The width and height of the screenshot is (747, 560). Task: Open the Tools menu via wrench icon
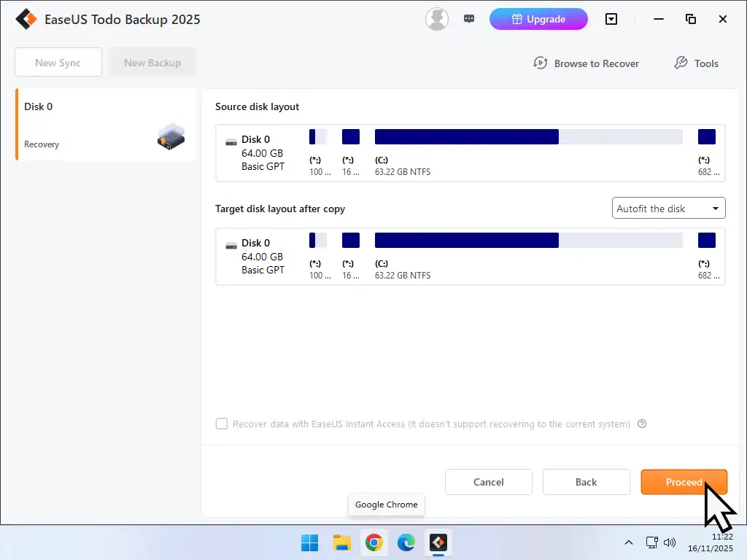pyautogui.click(x=681, y=63)
